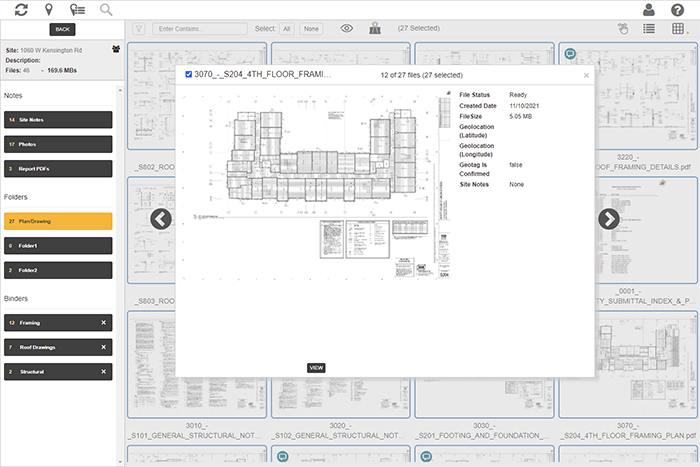Click the Enter Contains filter field
Image resolution: width=700 pixels, height=467 pixels.
(201, 29)
